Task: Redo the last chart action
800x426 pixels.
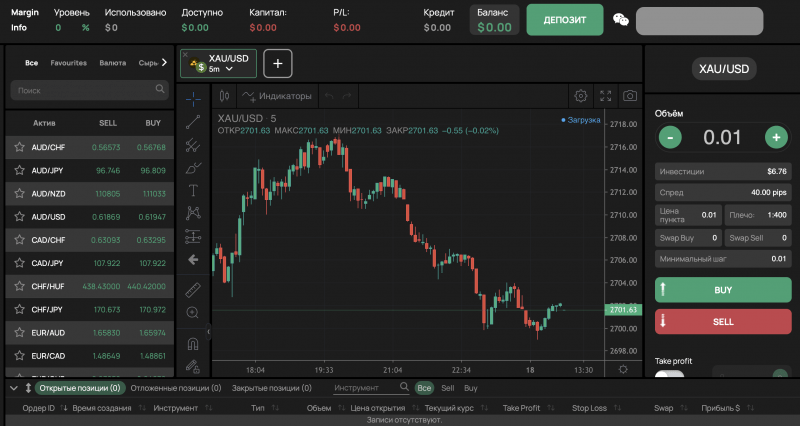Action: point(347,96)
